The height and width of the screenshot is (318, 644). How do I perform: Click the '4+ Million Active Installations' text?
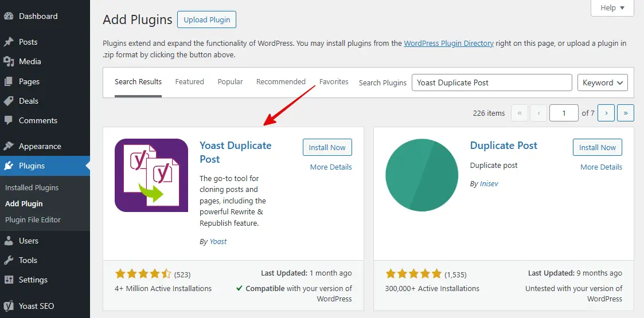163,288
